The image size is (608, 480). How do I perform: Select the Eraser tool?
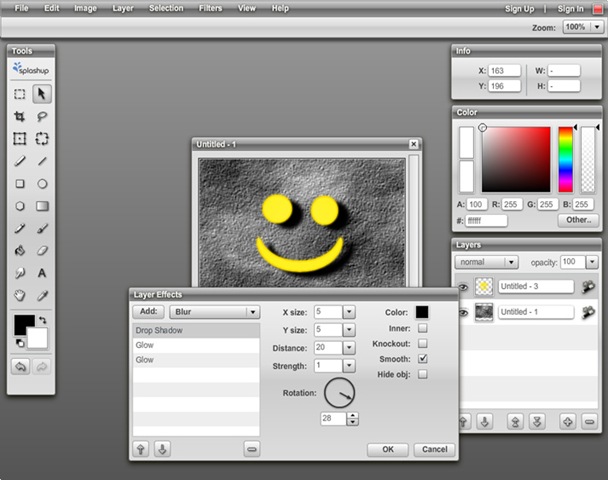coord(42,251)
